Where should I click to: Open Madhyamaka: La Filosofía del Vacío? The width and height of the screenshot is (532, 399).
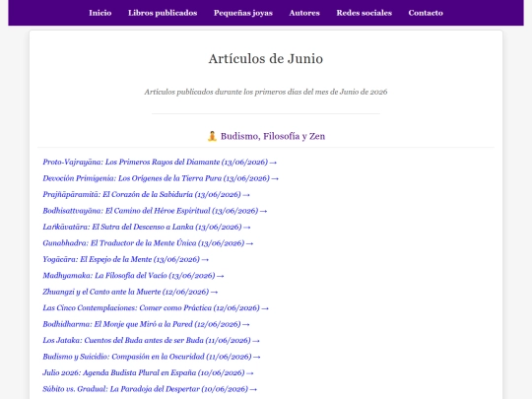click(x=133, y=276)
